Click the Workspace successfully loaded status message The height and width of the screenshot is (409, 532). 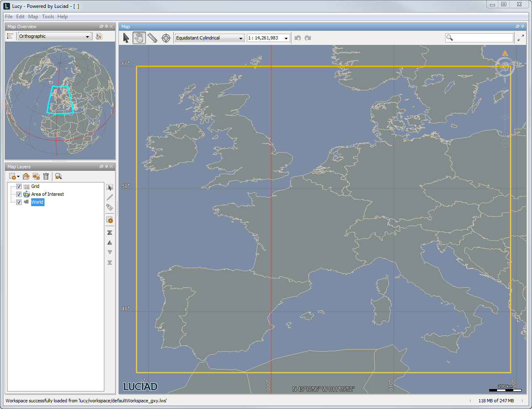(x=86, y=401)
